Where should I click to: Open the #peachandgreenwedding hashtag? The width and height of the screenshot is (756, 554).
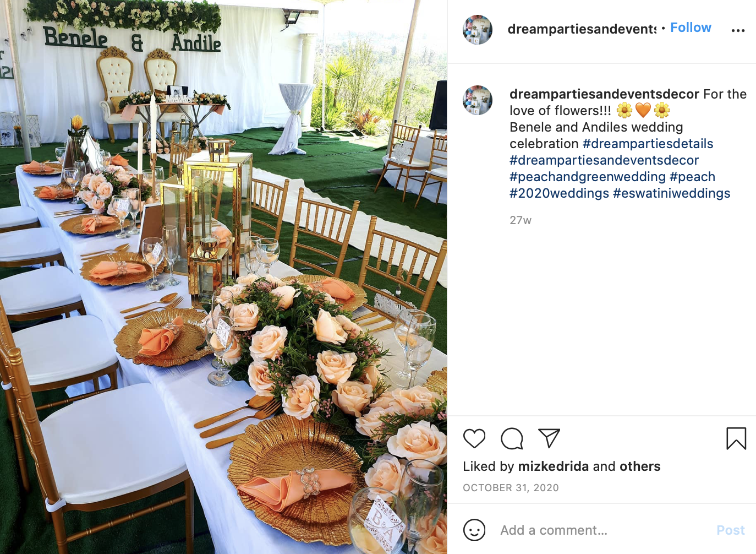click(588, 177)
